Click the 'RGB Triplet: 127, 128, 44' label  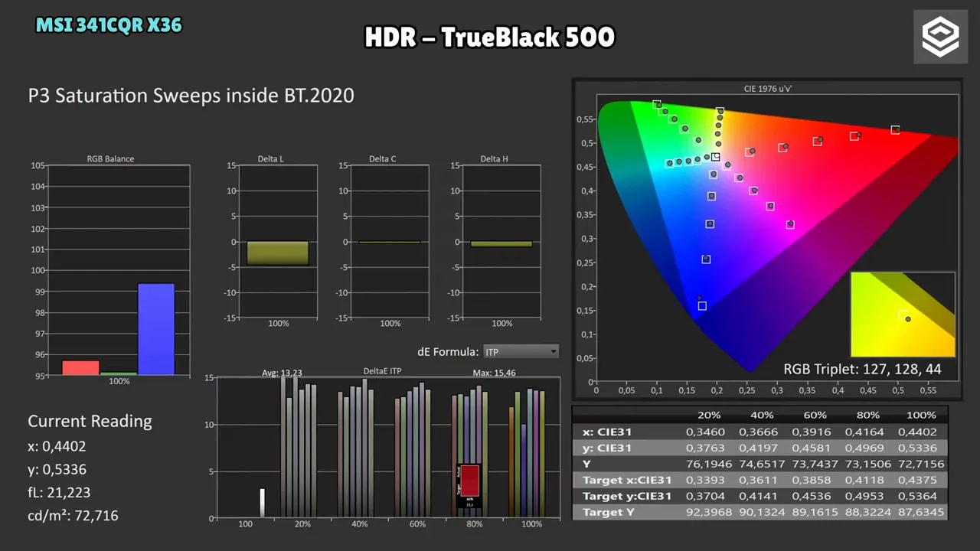pos(862,369)
